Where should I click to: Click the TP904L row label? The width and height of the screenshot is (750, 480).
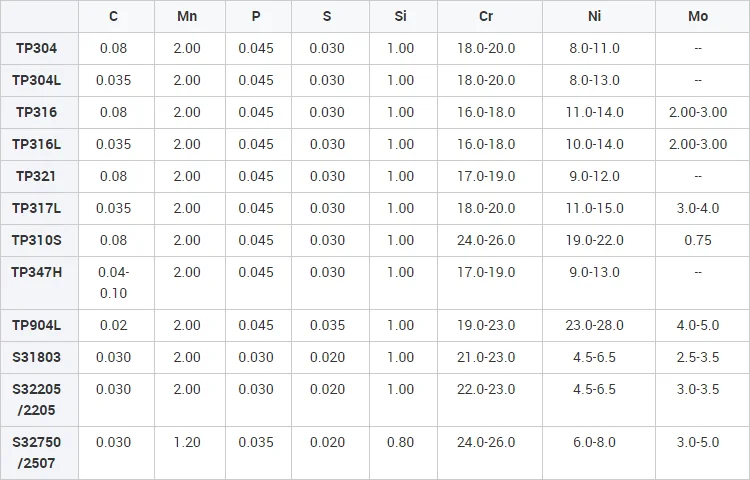tap(36, 325)
